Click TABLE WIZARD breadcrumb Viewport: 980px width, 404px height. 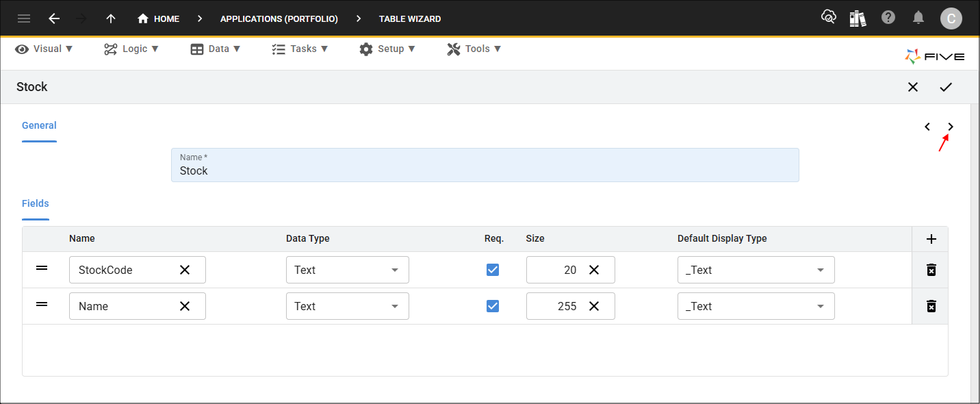(x=410, y=19)
